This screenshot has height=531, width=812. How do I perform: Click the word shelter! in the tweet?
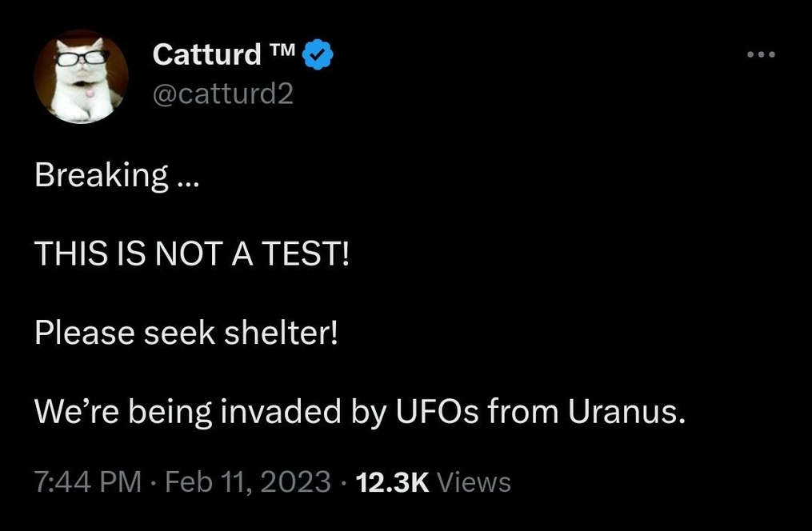(281, 333)
